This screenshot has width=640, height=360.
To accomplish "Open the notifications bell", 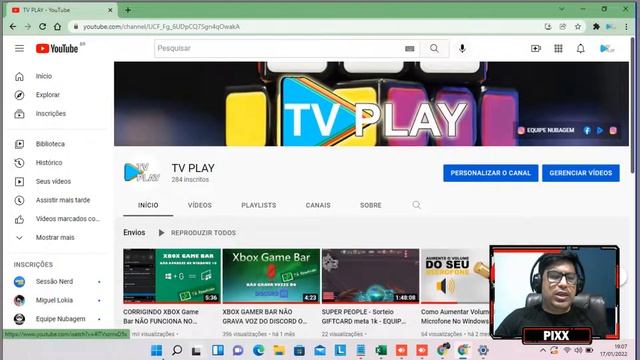I will pos(580,49).
